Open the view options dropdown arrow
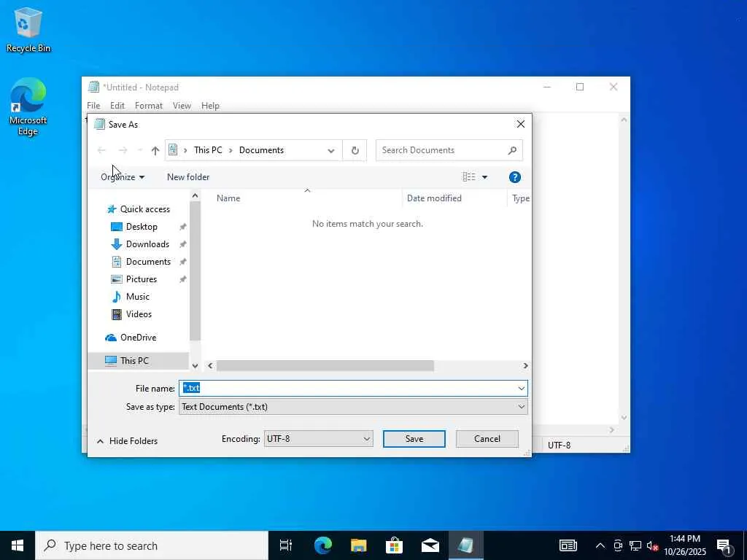 click(x=484, y=177)
